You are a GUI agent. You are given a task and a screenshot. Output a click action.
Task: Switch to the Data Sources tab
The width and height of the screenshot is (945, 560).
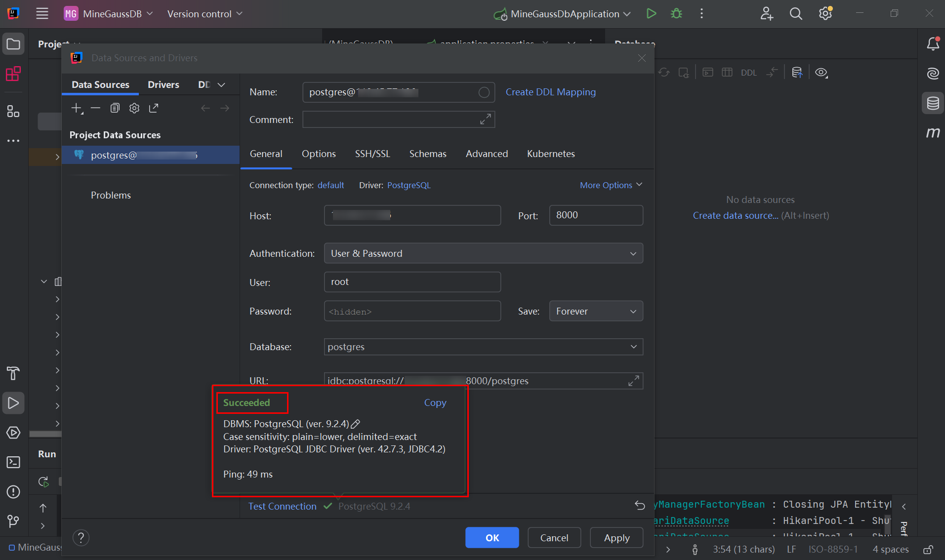[100, 84]
